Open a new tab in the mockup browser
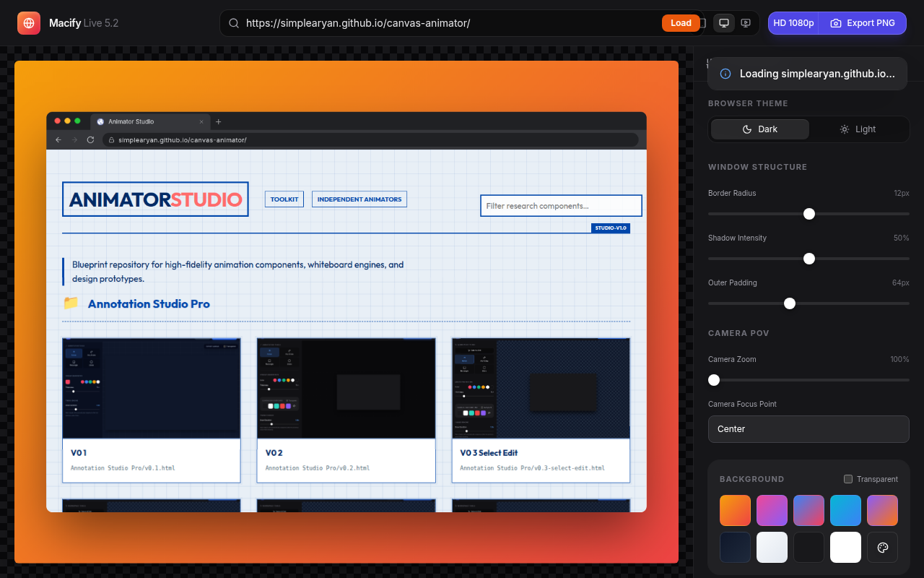Viewport: 924px width, 578px height. coord(218,121)
